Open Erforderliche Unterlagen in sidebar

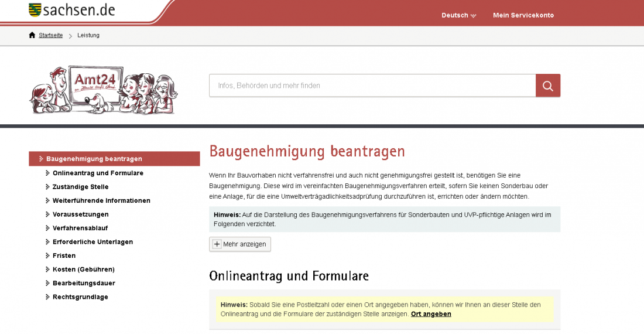point(93,242)
